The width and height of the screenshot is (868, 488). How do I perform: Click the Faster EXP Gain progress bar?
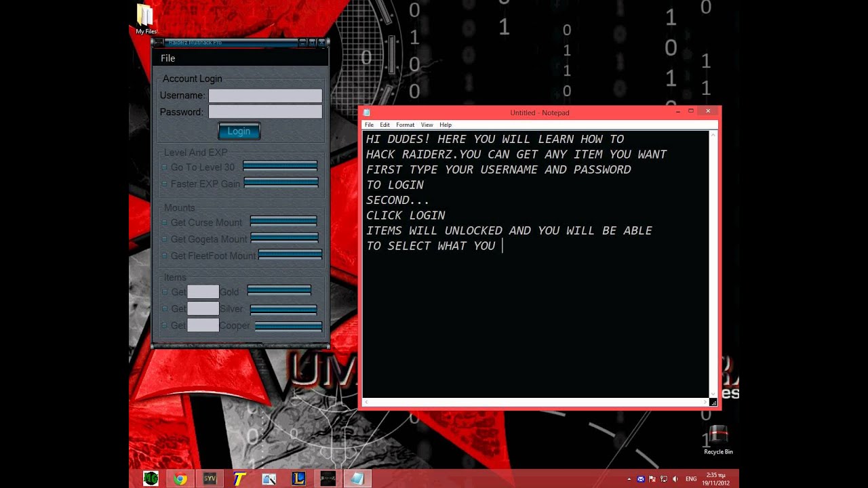[x=281, y=182]
